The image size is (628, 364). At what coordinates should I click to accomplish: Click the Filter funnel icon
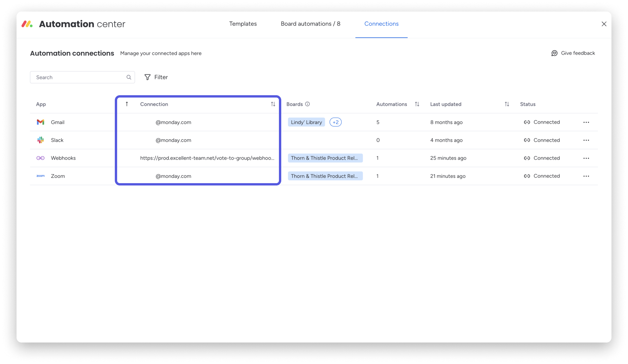(147, 77)
